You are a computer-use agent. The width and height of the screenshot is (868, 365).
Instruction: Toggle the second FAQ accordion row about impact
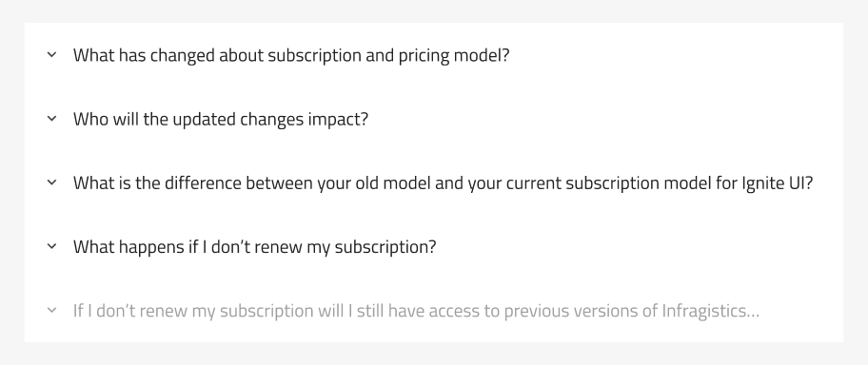pyautogui.click(x=434, y=119)
